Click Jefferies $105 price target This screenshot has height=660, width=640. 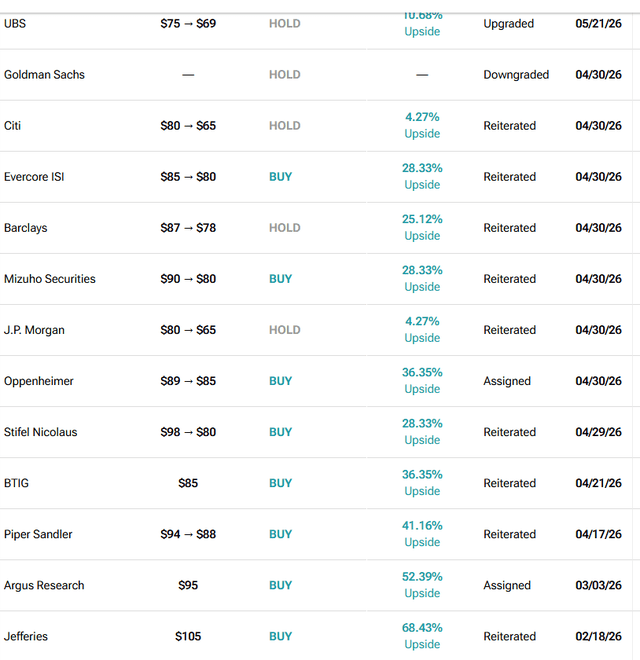tap(188, 636)
